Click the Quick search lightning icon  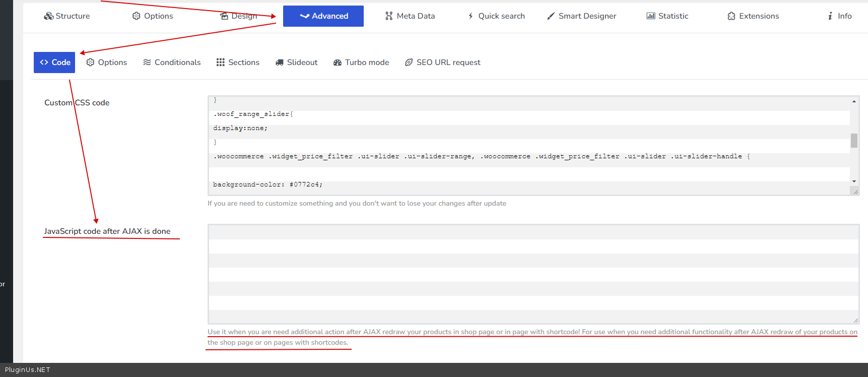[471, 16]
